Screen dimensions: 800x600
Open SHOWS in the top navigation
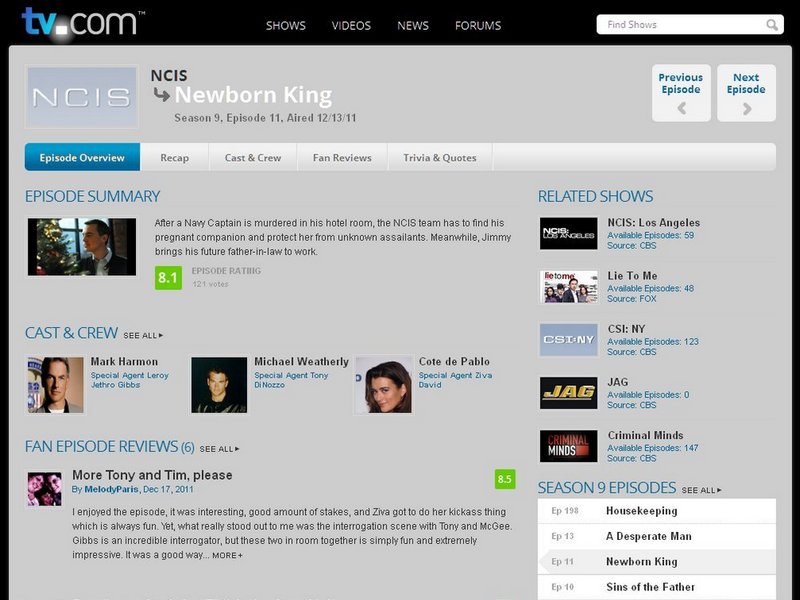point(286,26)
